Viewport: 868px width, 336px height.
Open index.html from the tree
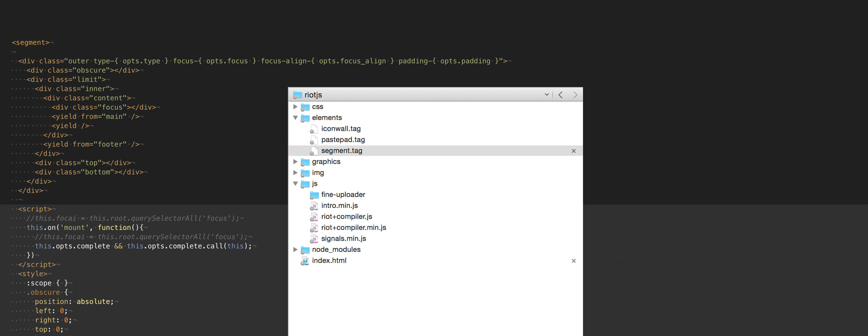[329, 261]
